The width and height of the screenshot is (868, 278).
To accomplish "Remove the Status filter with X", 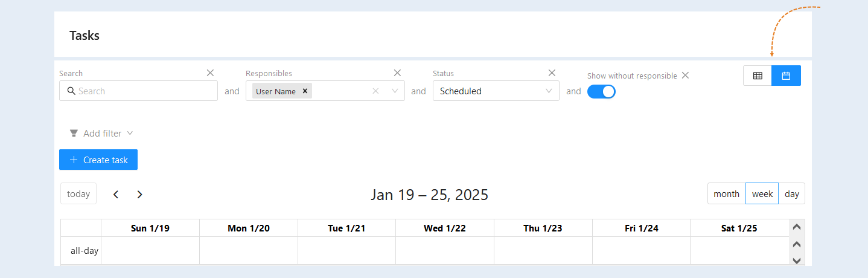I will [x=552, y=73].
